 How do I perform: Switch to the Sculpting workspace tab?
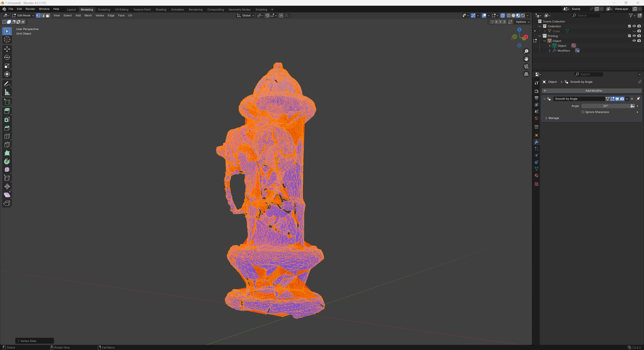point(104,10)
